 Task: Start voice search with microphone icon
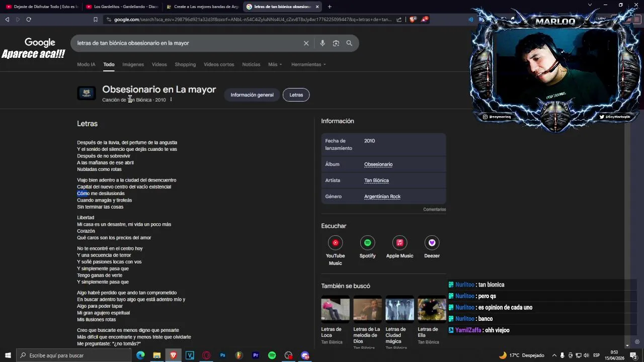(x=323, y=43)
